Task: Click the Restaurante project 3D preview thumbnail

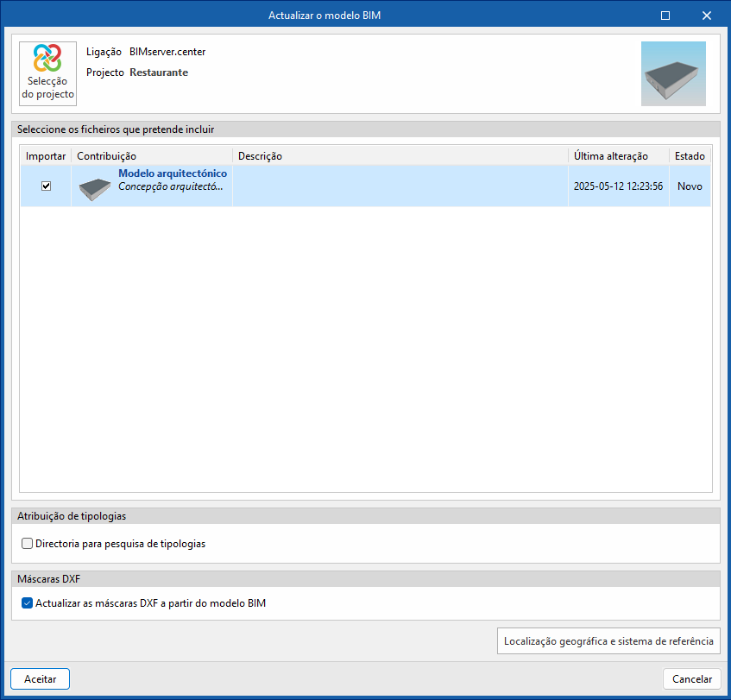Action: coord(673,73)
